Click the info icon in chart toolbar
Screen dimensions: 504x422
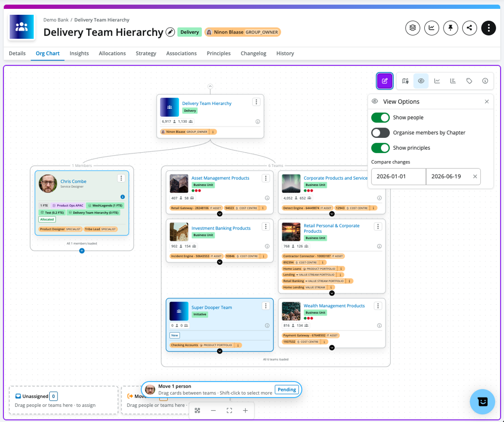click(485, 81)
